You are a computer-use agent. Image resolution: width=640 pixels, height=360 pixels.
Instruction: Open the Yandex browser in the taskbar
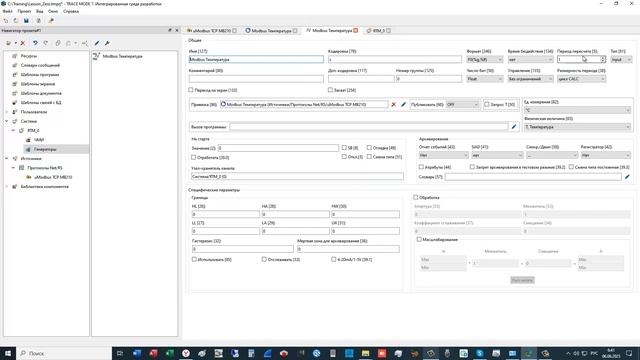(186, 353)
